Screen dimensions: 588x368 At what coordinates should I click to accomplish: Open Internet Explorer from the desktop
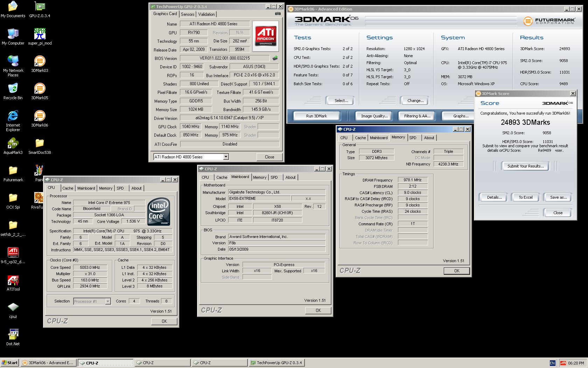[x=13, y=121]
